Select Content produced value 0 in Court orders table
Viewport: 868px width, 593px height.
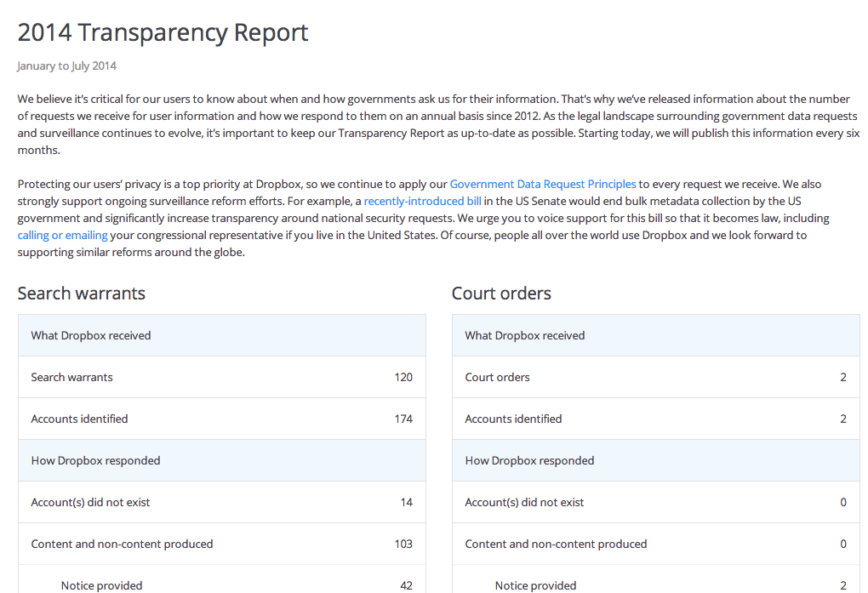tap(843, 545)
